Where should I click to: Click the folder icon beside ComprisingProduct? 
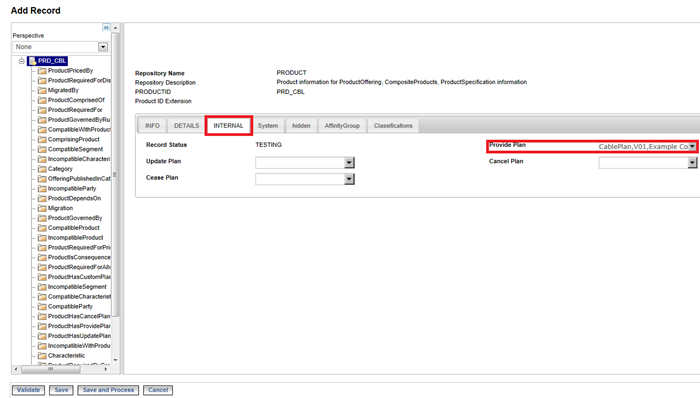(x=42, y=139)
